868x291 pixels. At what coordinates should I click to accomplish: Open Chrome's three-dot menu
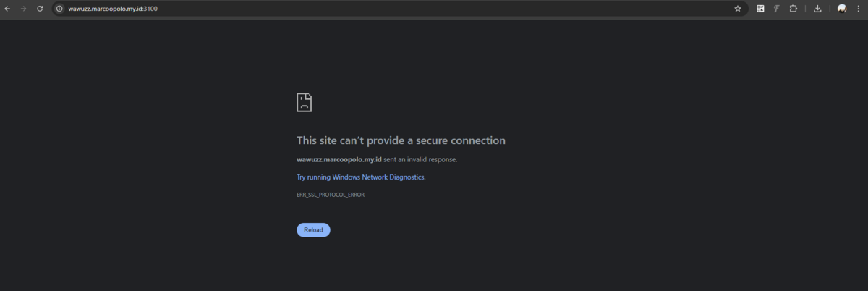coord(859,9)
